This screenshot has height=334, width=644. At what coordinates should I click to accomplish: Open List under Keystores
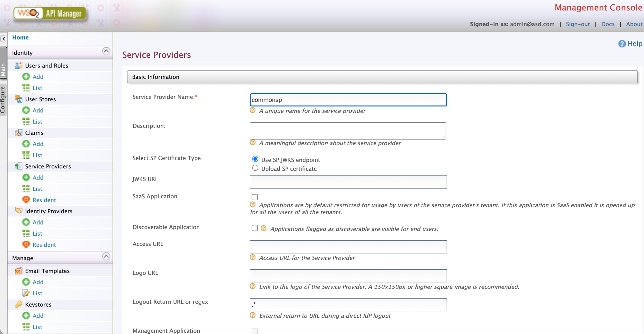(37, 327)
